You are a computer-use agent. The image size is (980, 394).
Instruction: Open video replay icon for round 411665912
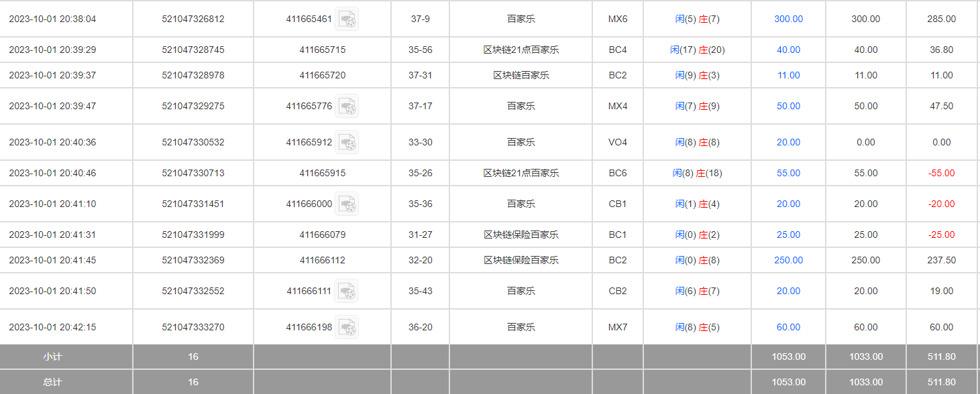pos(347,142)
